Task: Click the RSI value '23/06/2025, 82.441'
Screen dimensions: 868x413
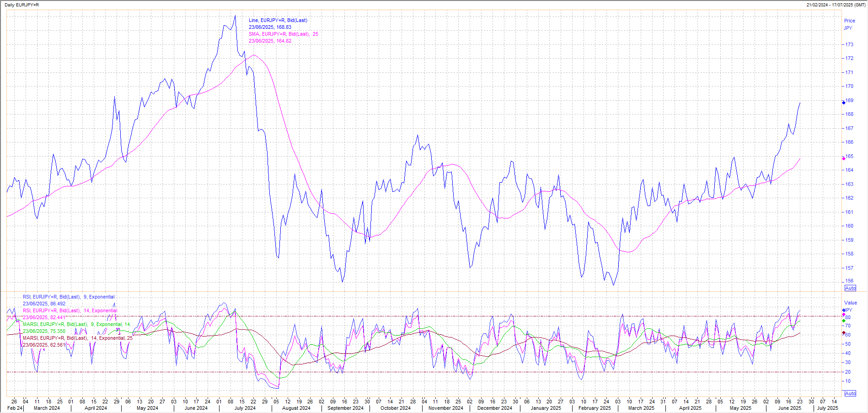Action: [44, 317]
